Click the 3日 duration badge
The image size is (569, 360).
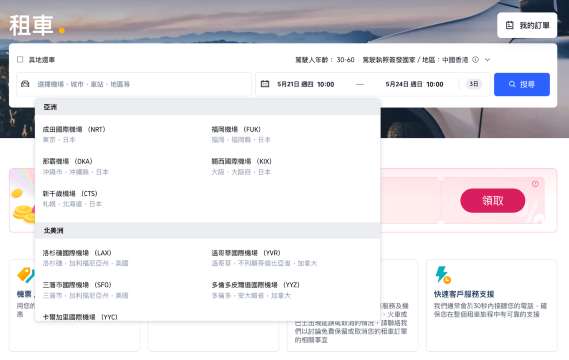[473, 84]
